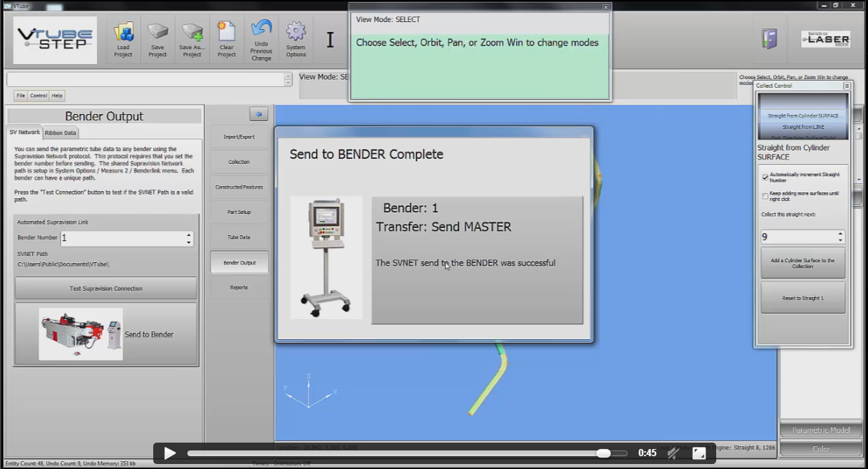Switch to the Ribbon Data tab

pos(61,133)
